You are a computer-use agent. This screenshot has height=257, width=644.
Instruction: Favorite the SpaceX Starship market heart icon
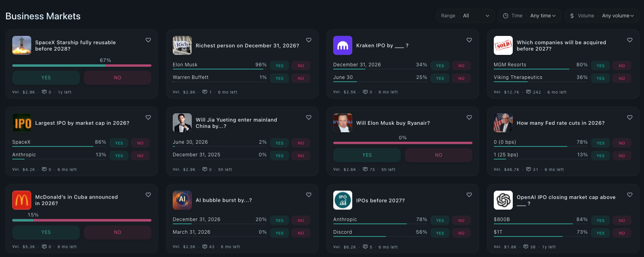[x=148, y=40]
